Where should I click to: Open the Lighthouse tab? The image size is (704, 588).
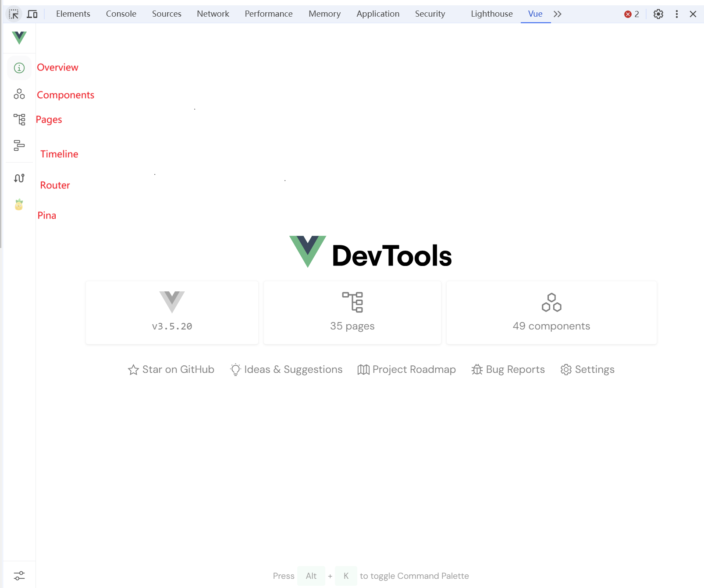492,14
